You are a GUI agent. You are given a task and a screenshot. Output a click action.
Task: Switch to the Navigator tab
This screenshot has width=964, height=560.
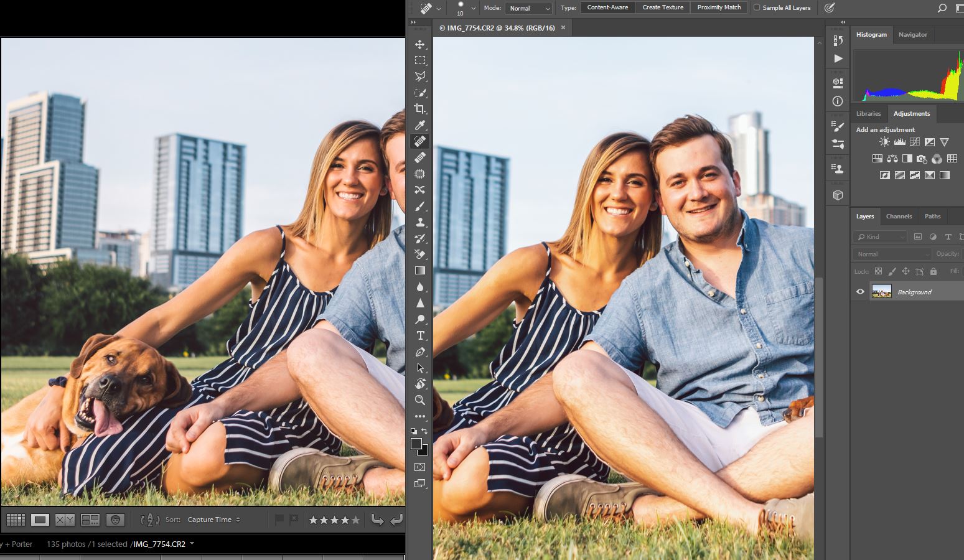[913, 35]
